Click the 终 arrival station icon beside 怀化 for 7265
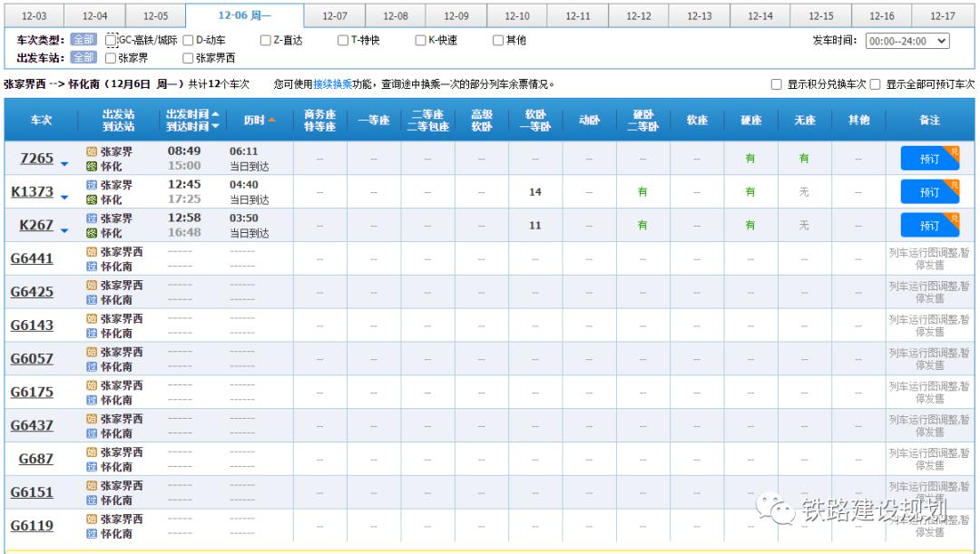 click(90, 164)
